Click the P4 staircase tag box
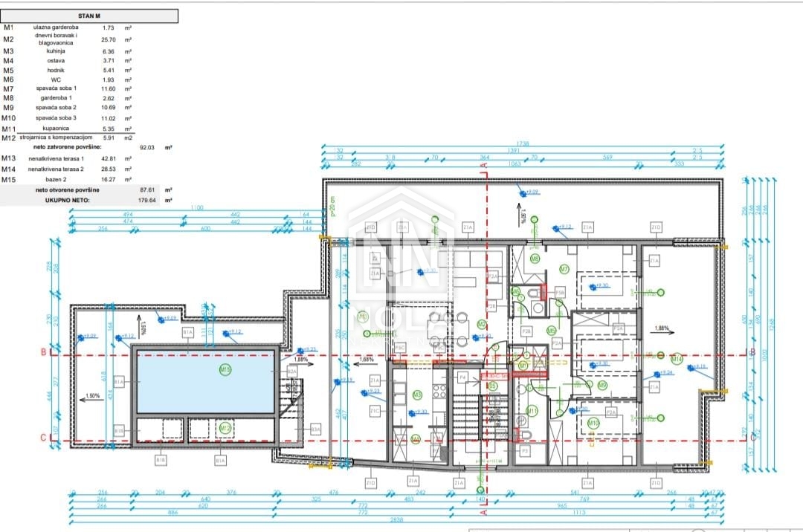This screenshot has width=803, height=532. (462, 378)
